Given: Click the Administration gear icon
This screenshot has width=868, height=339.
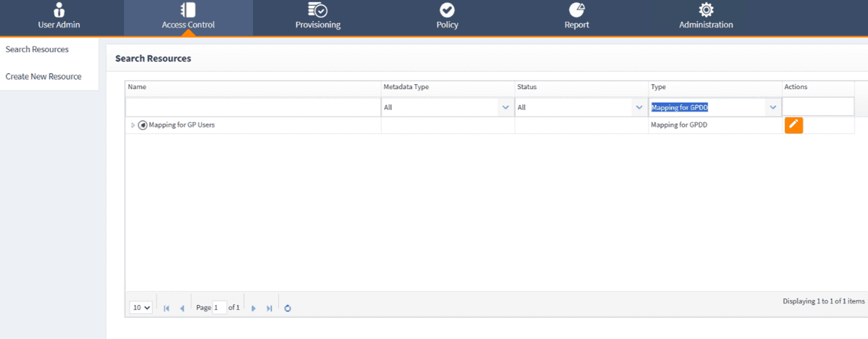Looking at the screenshot, I should pos(706,10).
